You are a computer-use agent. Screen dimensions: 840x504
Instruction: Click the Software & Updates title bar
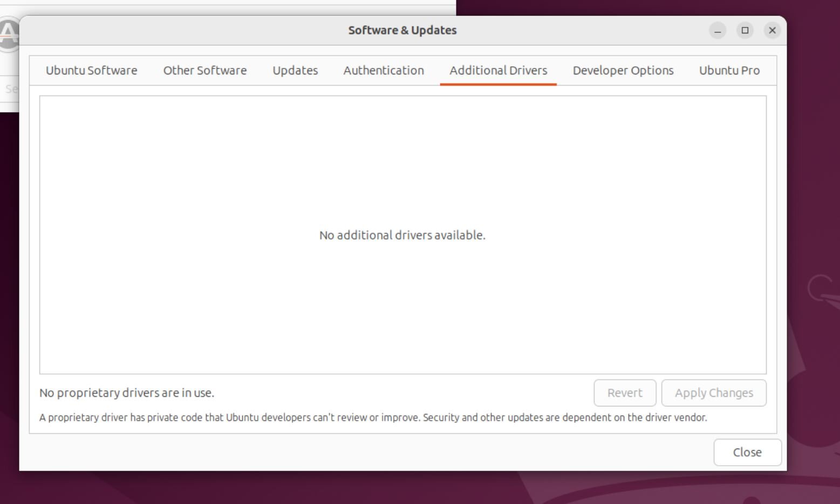[402, 31]
